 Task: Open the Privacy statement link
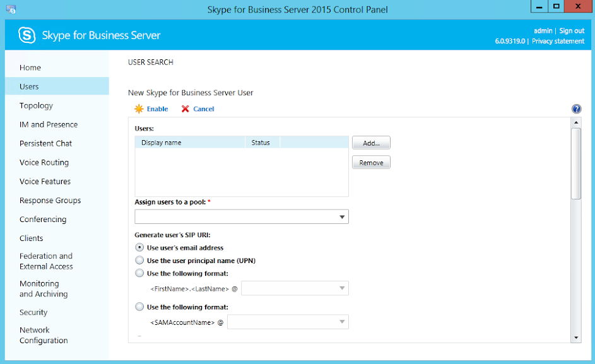click(558, 41)
